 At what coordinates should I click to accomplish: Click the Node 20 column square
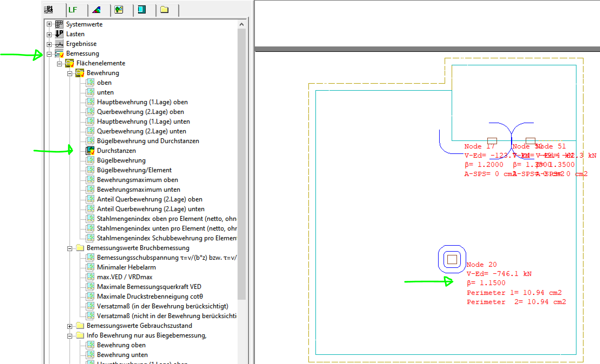[452, 259]
